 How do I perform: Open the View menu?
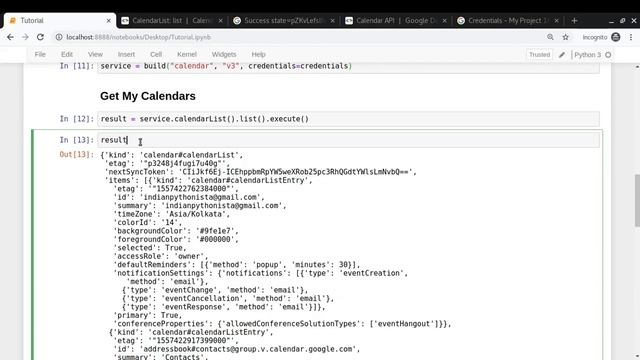pyautogui.click(x=95, y=54)
